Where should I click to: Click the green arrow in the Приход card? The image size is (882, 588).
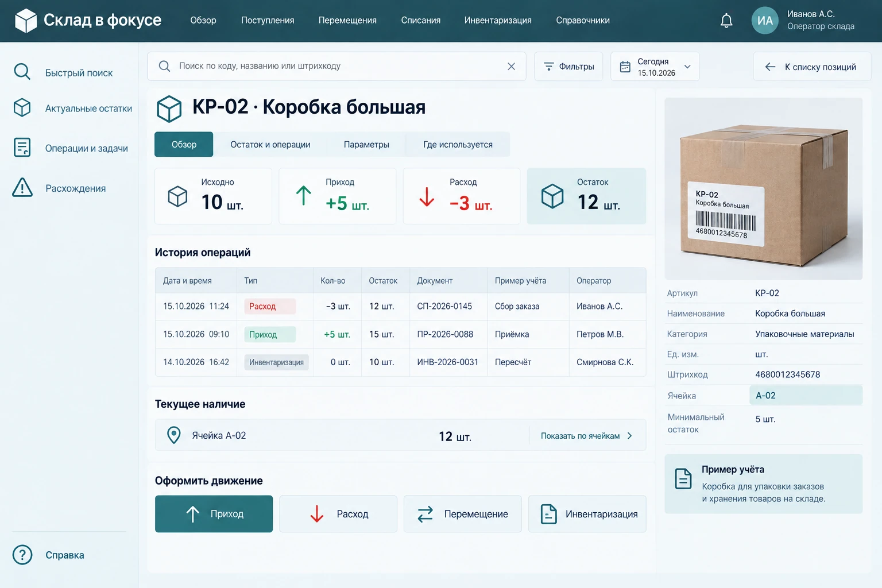click(304, 196)
